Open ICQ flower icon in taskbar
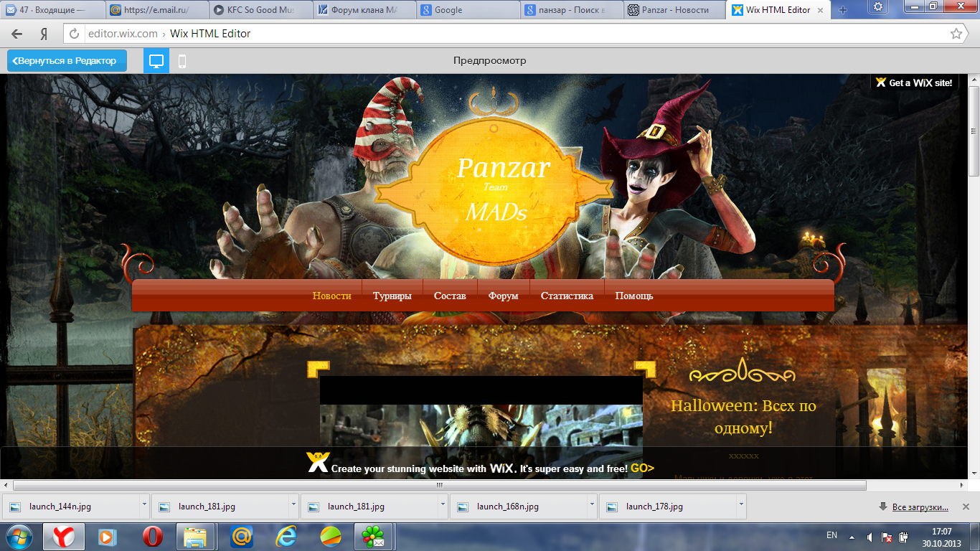This screenshot has height=551, width=980. 374,537
